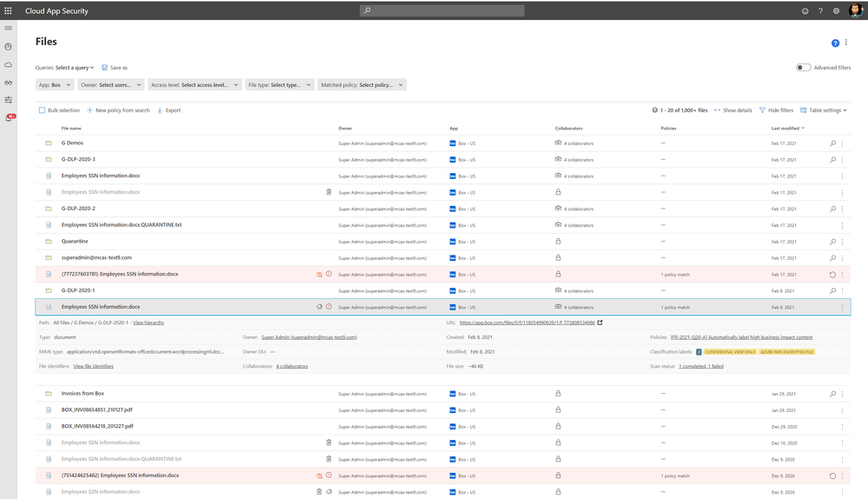The image size is (868, 499).
Task: Click the alert icon on (777237603781) file row
Action: pyautogui.click(x=328, y=274)
